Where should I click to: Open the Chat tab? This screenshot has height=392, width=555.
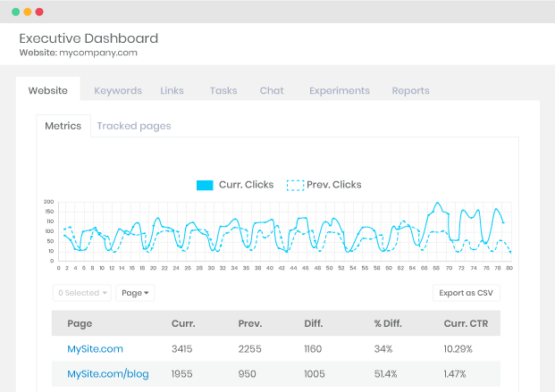point(272,90)
